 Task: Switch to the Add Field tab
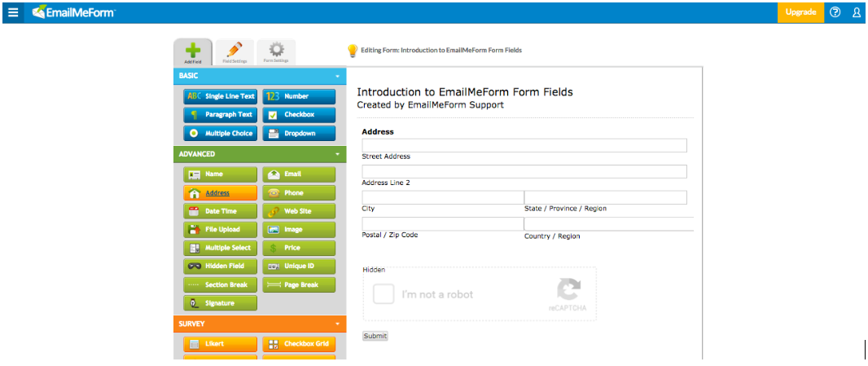click(193, 53)
